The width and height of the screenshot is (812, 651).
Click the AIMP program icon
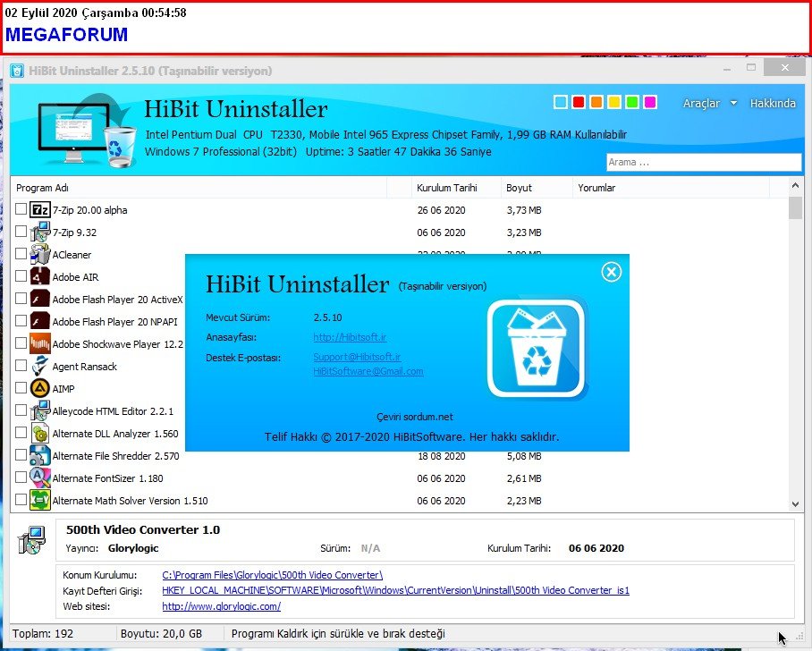point(40,388)
